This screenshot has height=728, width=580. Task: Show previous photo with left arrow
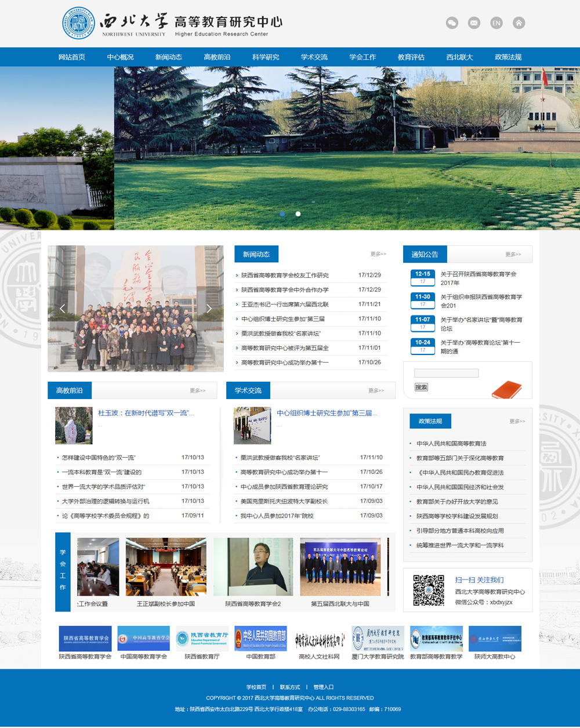pos(63,309)
